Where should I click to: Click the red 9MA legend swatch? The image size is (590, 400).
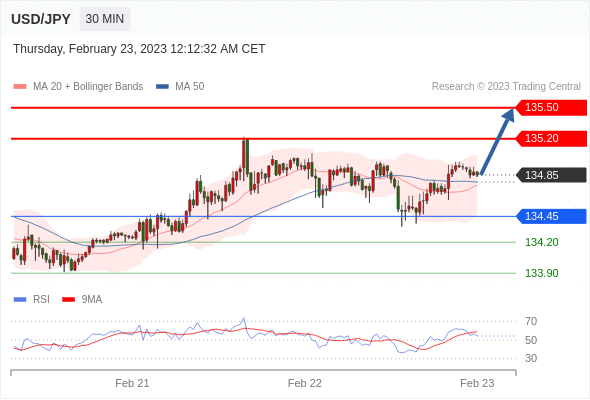pyautogui.click(x=68, y=300)
